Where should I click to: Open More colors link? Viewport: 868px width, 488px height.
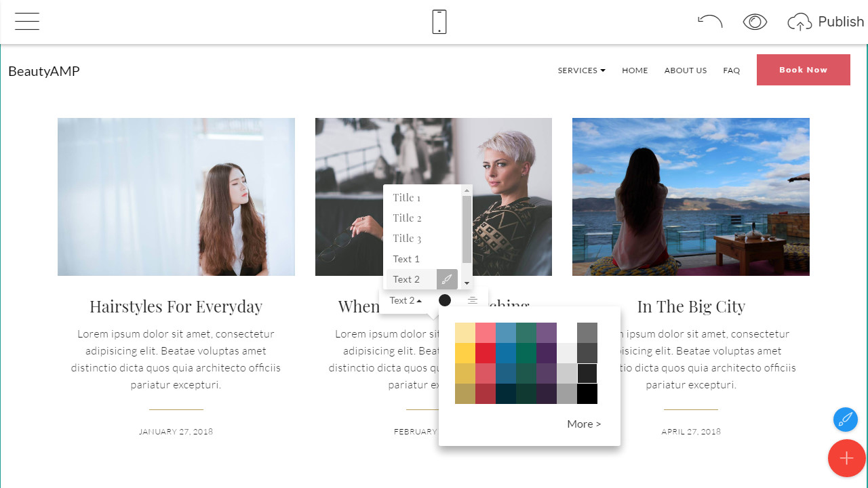584,424
